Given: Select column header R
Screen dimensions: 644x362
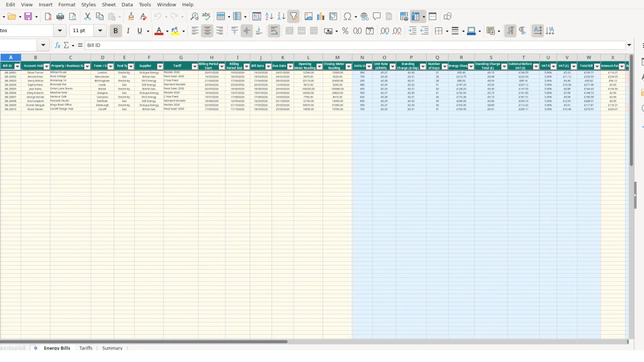Looking at the screenshot, I should tap(462, 57).
